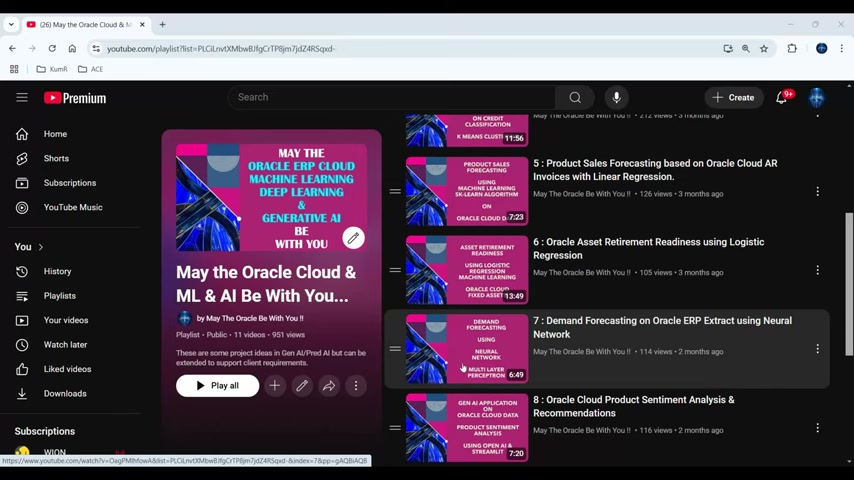The image size is (854, 480).
Task: Grab reorder handle for video 6
Action: coord(395,270)
